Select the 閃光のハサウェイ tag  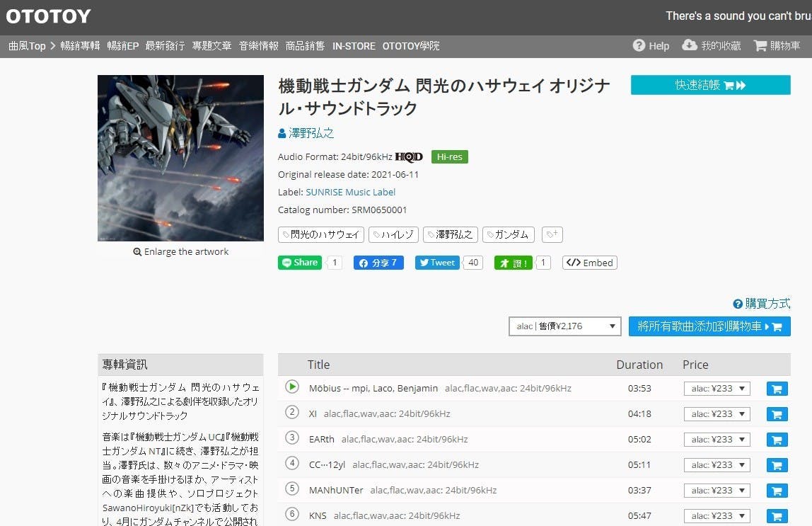321,235
